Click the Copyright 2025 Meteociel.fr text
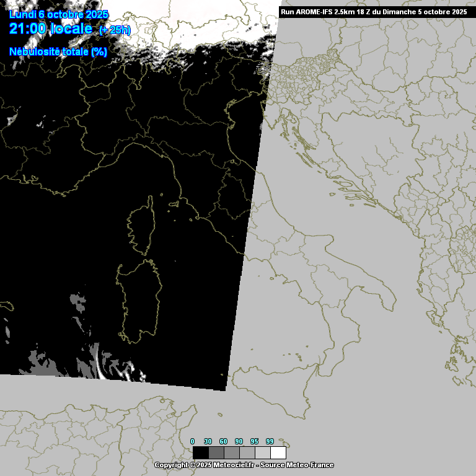Image resolution: width=476 pixels, height=476 pixels. [244, 465]
